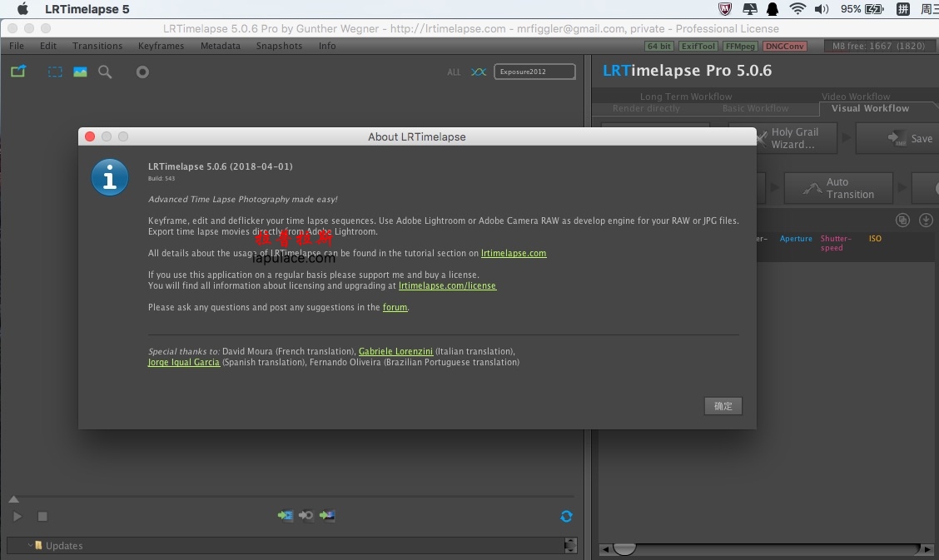Click the middle gray arrow-to-ring icon

click(x=306, y=515)
